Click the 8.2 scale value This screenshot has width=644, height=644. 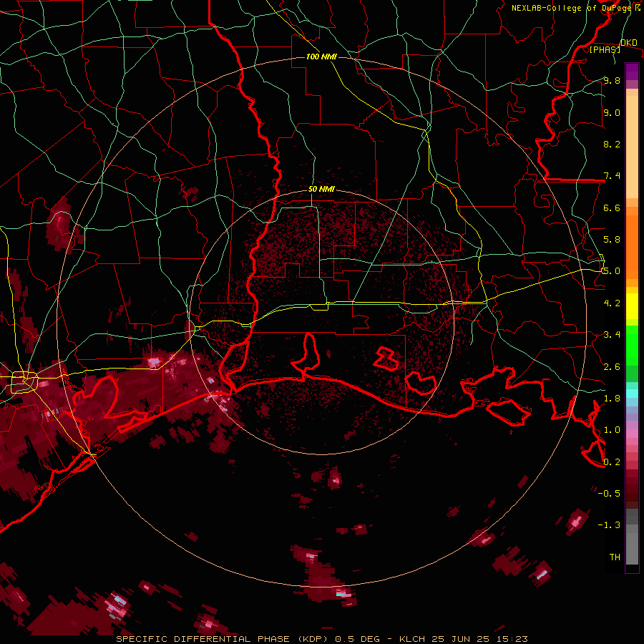(612, 144)
